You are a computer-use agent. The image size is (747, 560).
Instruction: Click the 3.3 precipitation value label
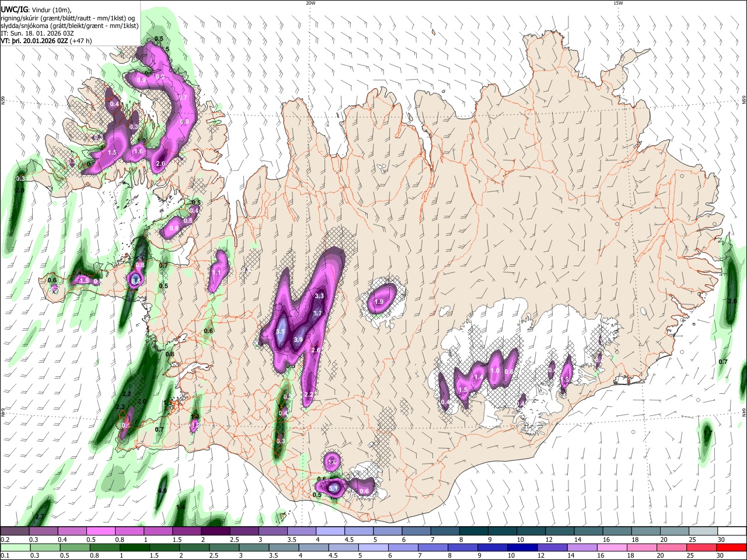[319, 296]
